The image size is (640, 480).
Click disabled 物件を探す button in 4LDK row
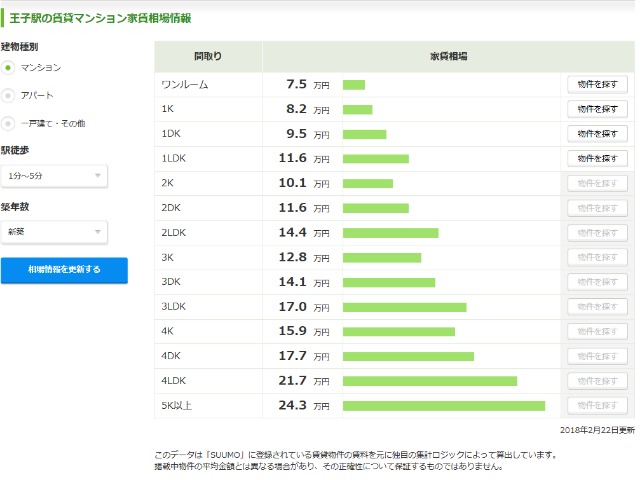pyautogui.click(x=597, y=381)
